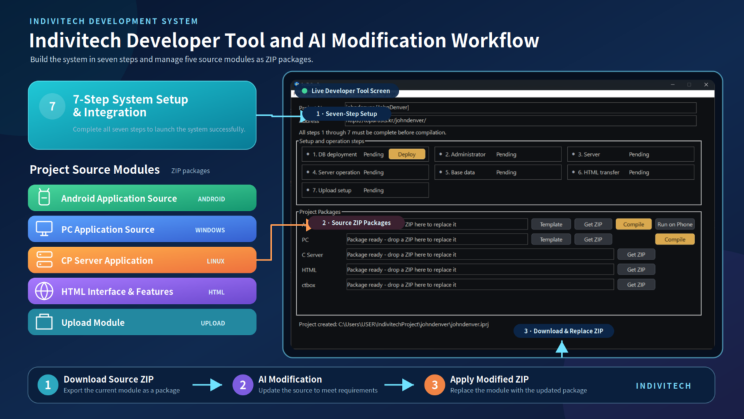The width and height of the screenshot is (744, 419).
Task: Click Get ZIP for C Server
Action: pyautogui.click(x=636, y=254)
